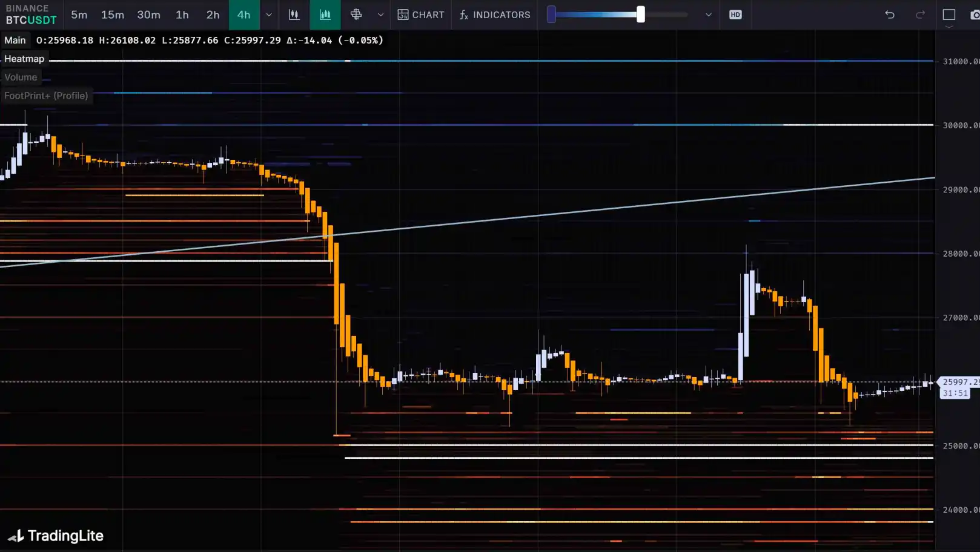This screenshot has height=552, width=980.
Task: Select the diagonal trendline on chart
Action: (x=468, y=222)
